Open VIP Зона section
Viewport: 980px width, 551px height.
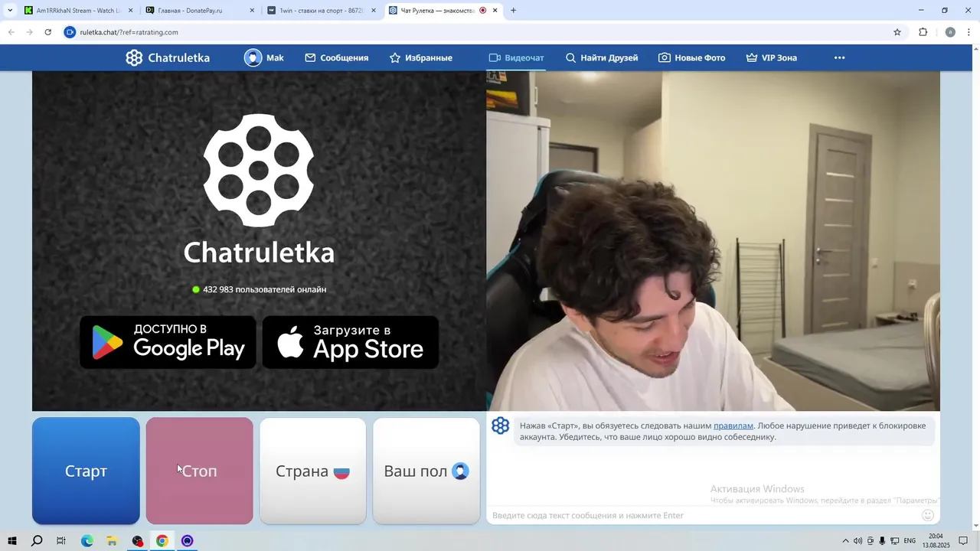pos(771,58)
